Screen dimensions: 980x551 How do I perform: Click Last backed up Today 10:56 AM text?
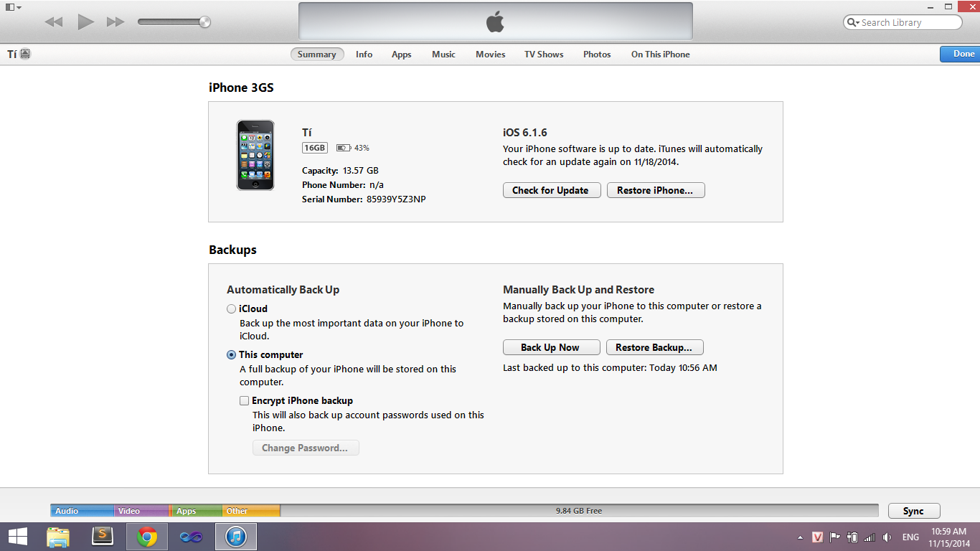[x=610, y=368]
